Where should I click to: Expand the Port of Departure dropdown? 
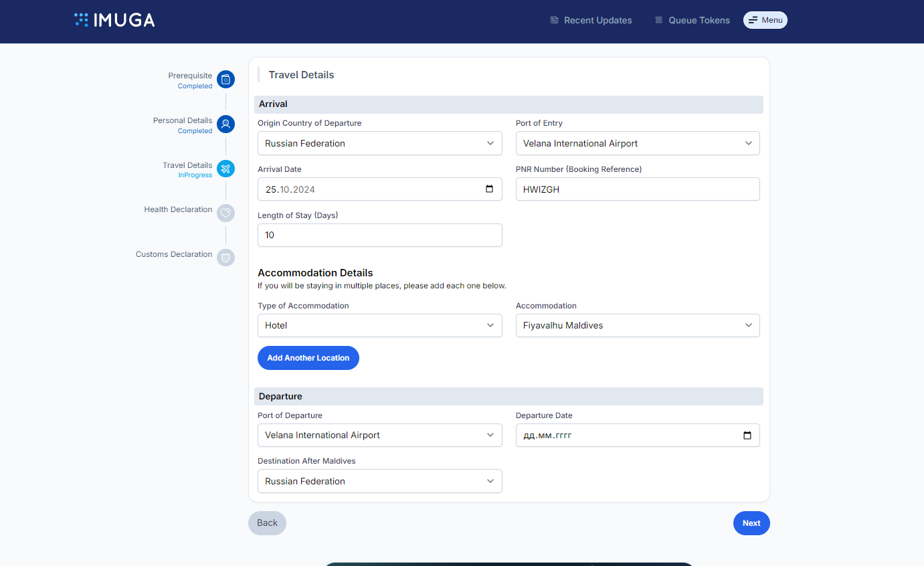click(379, 436)
